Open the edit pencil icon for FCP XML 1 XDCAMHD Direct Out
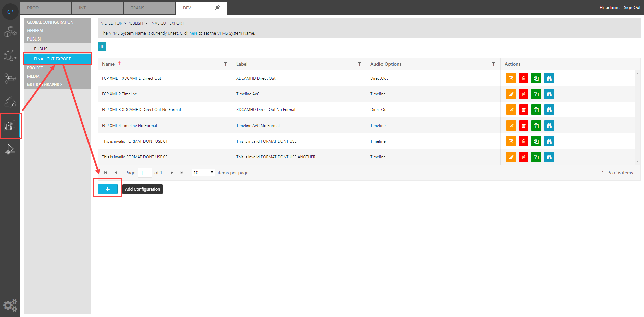This screenshot has width=644, height=317. pyautogui.click(x=511, y=78)
